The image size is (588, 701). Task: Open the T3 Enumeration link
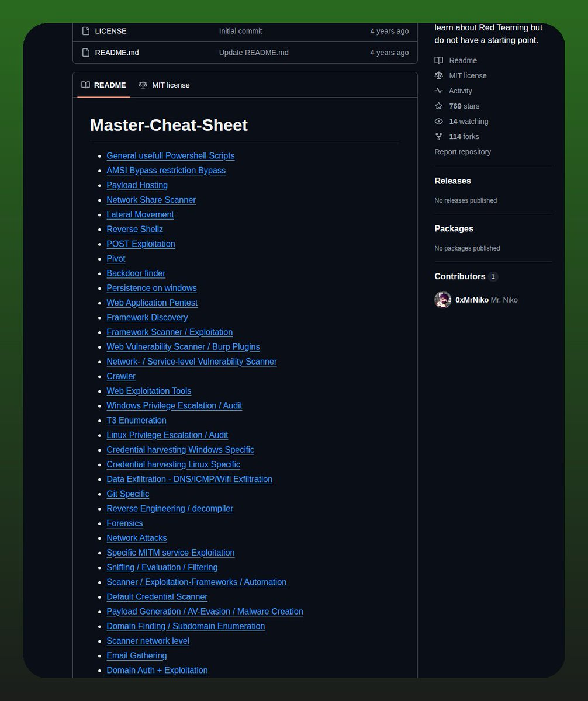[136, 420]
